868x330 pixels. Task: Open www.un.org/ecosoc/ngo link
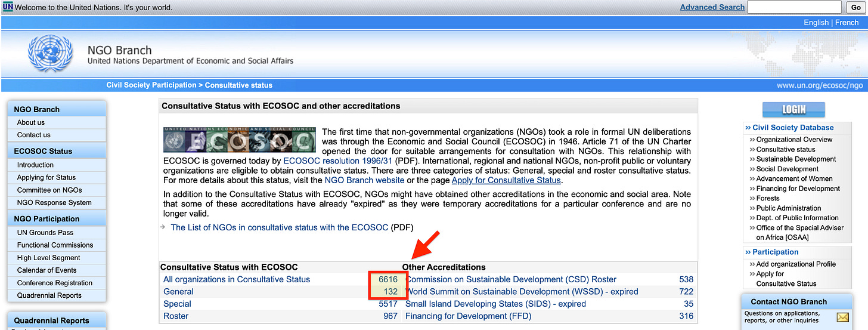point(820,85)
